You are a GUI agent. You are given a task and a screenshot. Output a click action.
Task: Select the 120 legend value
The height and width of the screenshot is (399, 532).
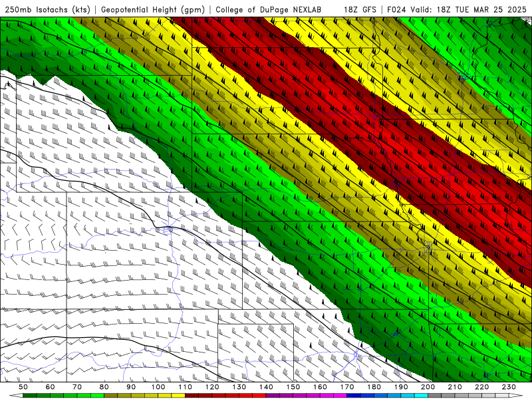(x=212, y=387)
